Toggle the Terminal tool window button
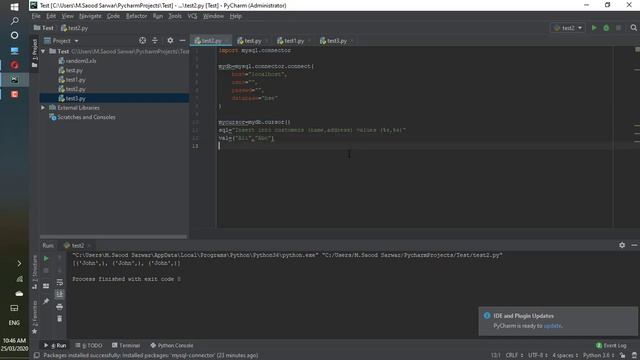The image size is (640, 360). click(126, 345)
